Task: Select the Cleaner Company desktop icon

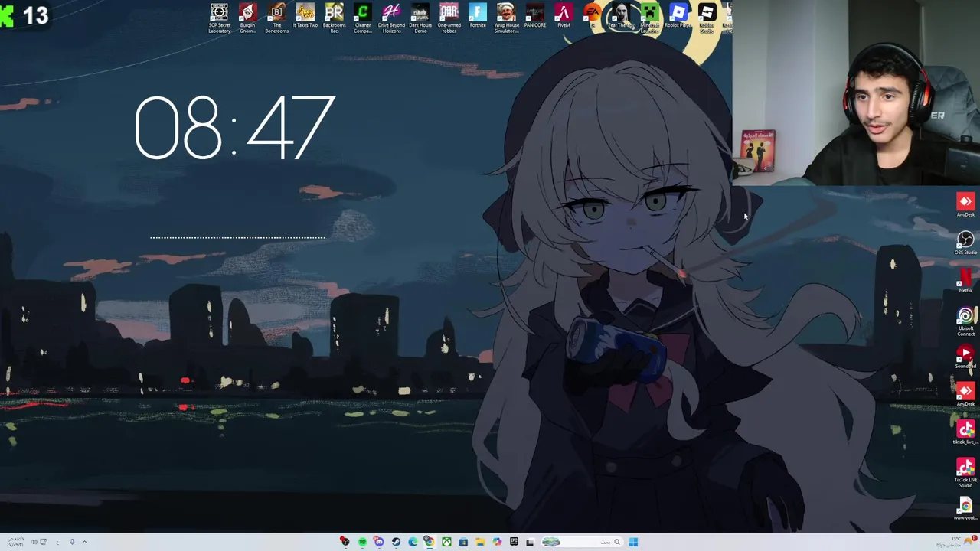Action: pyautogui.click(x=362, y=18)
